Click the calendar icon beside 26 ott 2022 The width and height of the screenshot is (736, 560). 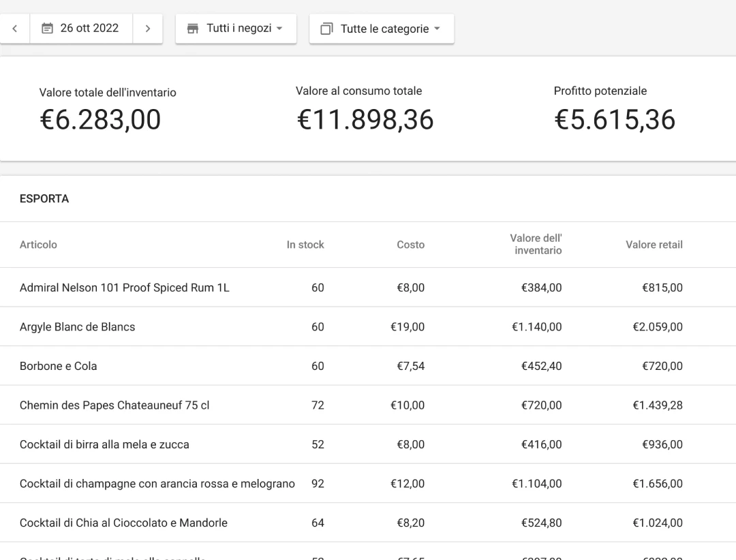pos(47,29)
